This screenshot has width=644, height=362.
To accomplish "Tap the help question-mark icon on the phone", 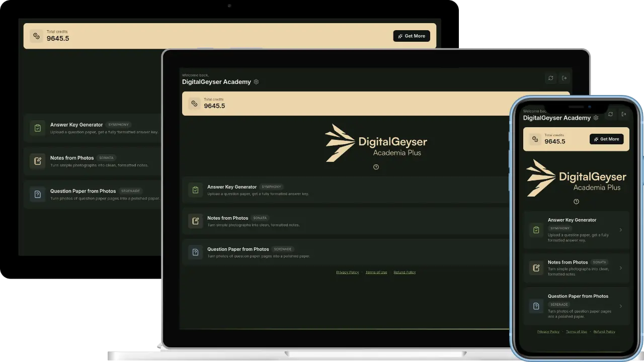I will [576, 202].
